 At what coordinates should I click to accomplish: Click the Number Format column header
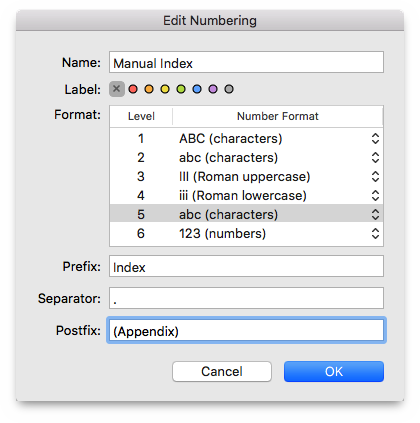pyautogui.click(x=278, y=116)
